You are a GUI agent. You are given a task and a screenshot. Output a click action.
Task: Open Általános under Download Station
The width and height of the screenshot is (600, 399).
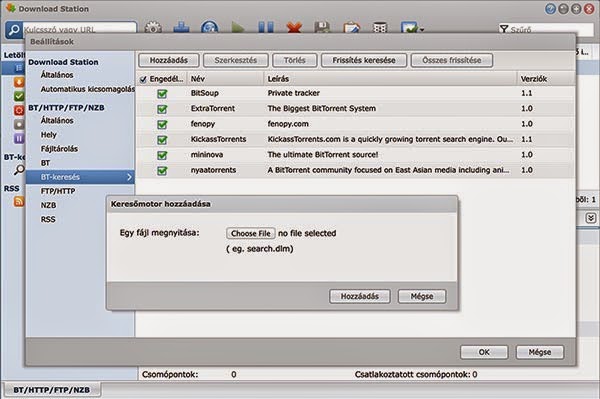pyautogui.click(x=57, y=75)
